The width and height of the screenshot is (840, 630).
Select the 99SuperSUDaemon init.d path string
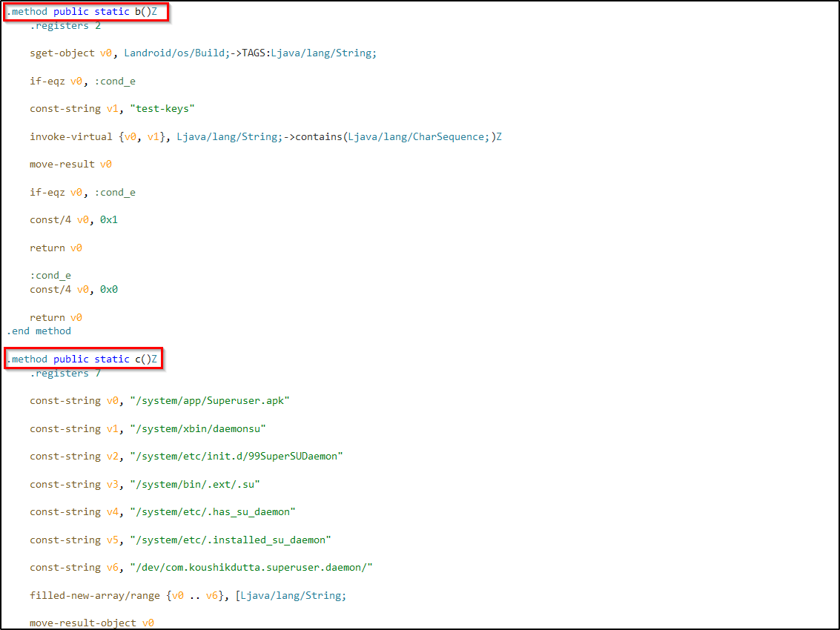pos(236,457)
